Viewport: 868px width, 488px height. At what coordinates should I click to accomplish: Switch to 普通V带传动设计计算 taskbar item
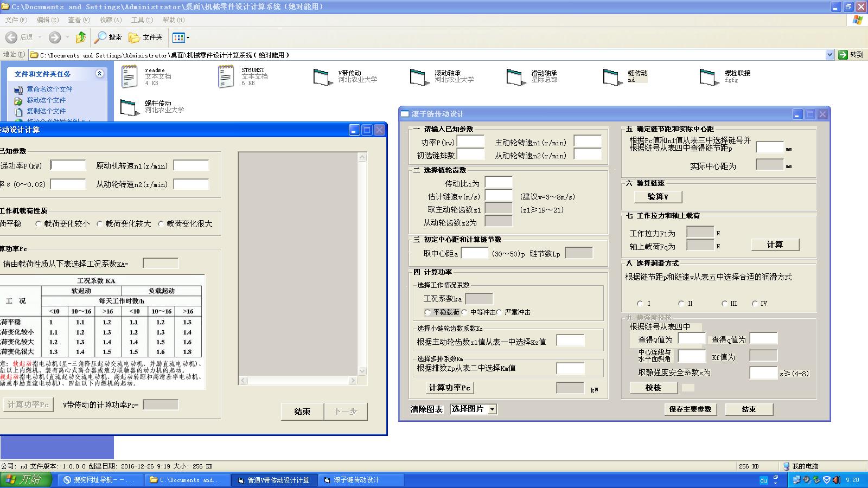273,480
